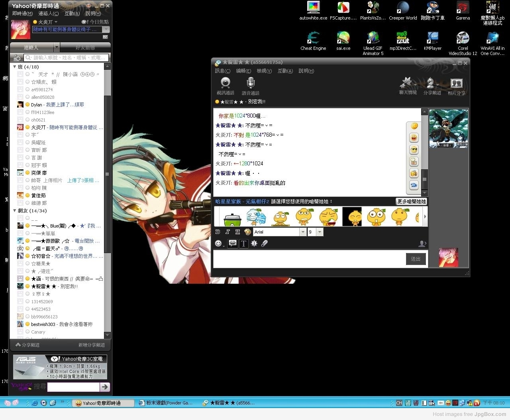This screenshot has width=510, height=420.
Task: Click the Buzz starburst icon in chat
Action: [254, 243]
